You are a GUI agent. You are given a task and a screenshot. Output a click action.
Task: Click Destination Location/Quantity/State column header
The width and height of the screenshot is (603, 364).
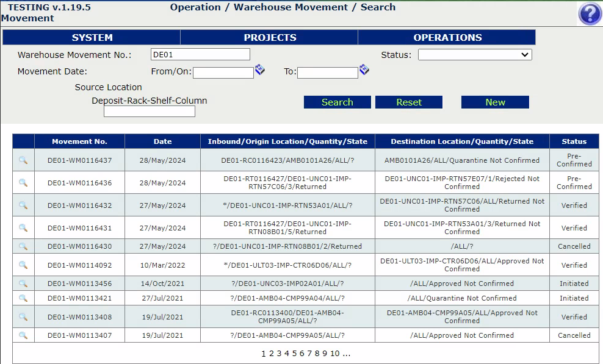click(462, 141)
